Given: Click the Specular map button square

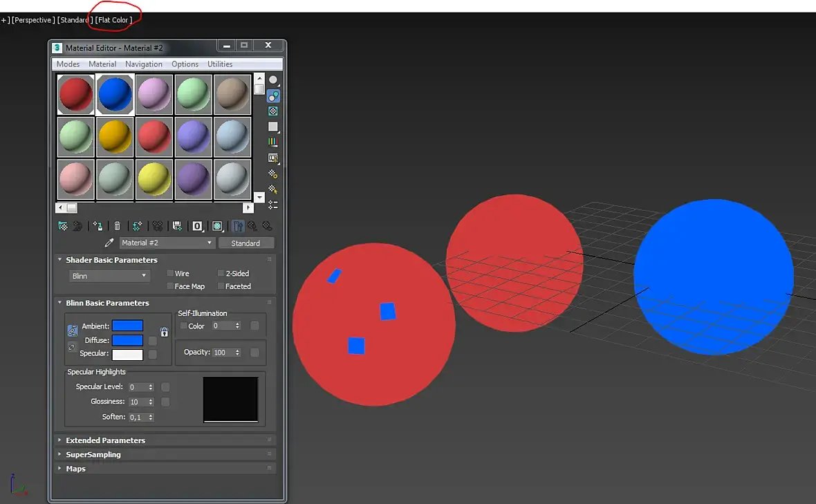Looking at the screenshot, I should [152, 354].
